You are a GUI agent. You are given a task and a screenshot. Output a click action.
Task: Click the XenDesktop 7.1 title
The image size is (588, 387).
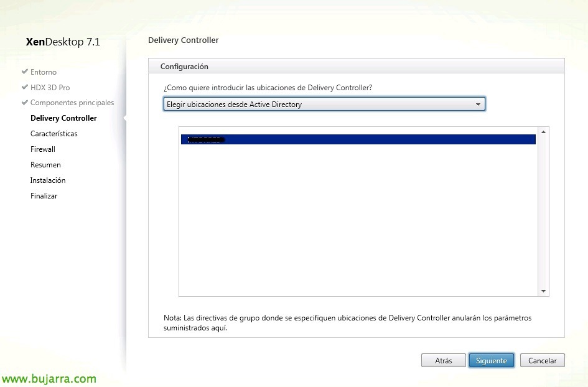63,42
